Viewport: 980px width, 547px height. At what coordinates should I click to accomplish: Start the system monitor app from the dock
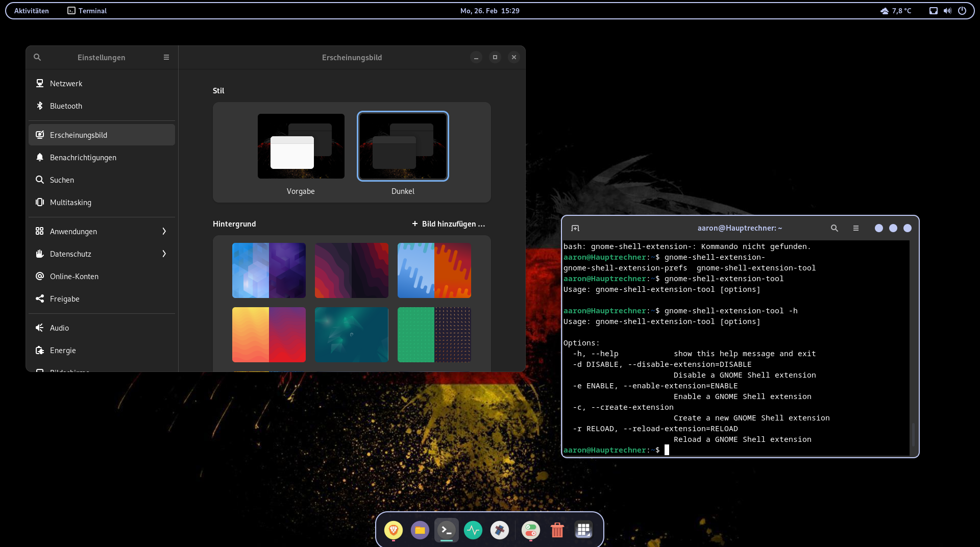click(x=473, y=530)
